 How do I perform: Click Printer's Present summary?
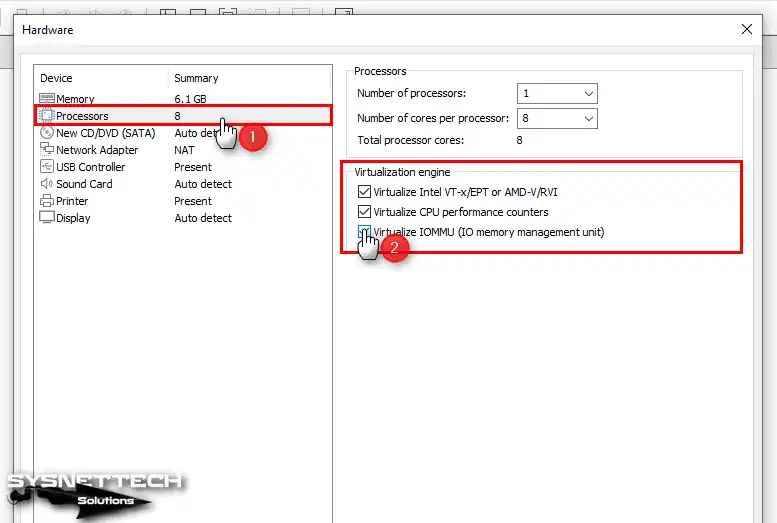(x=193, y=201)
